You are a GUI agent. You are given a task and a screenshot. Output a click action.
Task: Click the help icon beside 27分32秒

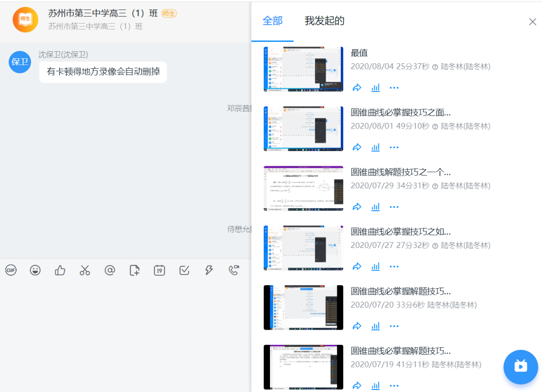tap(435, 246)
